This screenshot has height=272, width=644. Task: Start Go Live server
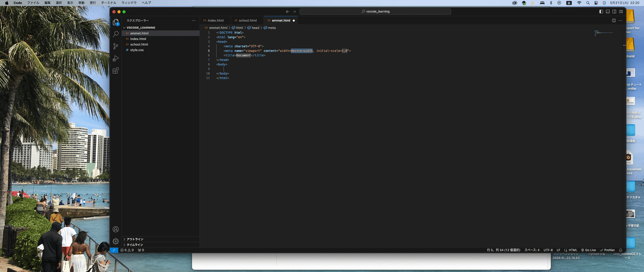(x=589, y=250)
